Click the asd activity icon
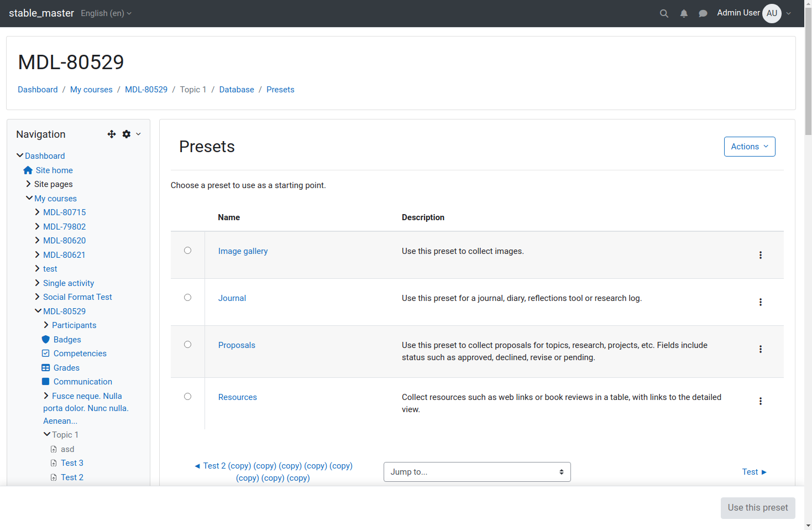The height and width of the screenshot is (530, 812). 54,449
